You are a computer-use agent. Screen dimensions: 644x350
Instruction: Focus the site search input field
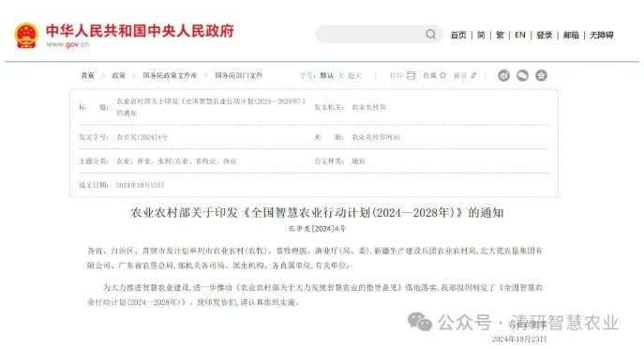(x=379, y=34)
